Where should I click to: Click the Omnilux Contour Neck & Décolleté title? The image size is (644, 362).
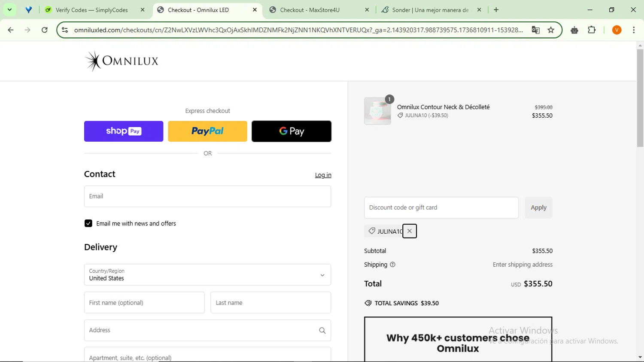[443, 107]
